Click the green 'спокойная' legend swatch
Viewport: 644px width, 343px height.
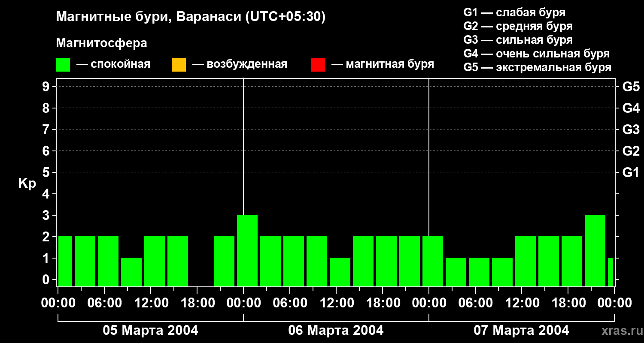point(63,65)
